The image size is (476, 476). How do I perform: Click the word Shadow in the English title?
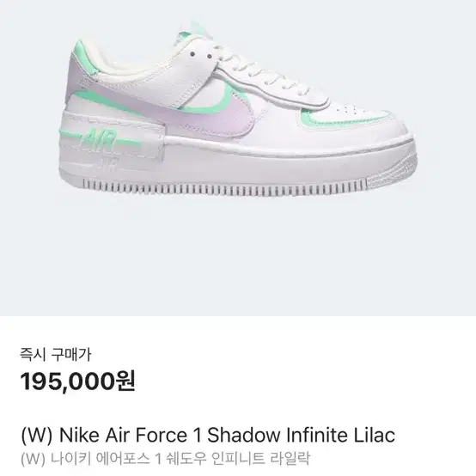point(243,435)
